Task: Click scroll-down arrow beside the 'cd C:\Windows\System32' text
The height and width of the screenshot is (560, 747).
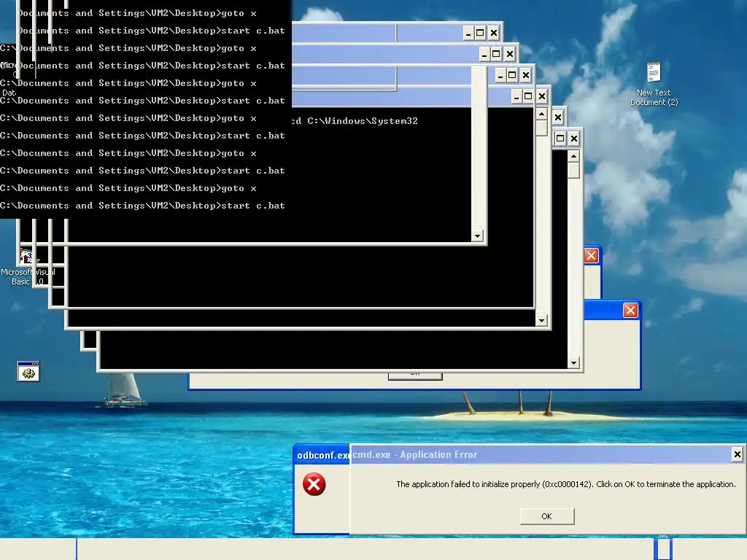Action: click(477, 236)
